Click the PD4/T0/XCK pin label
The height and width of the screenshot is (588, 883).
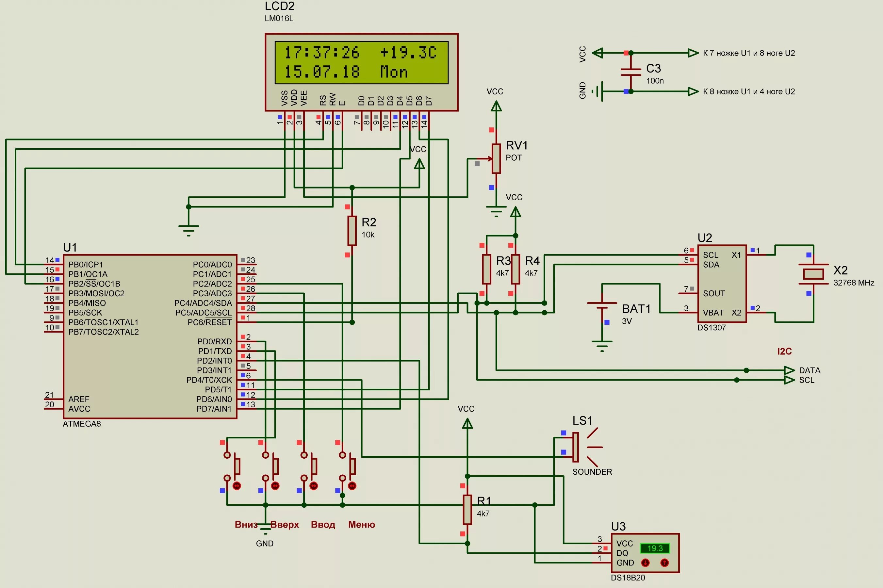[x=209, y=380]
